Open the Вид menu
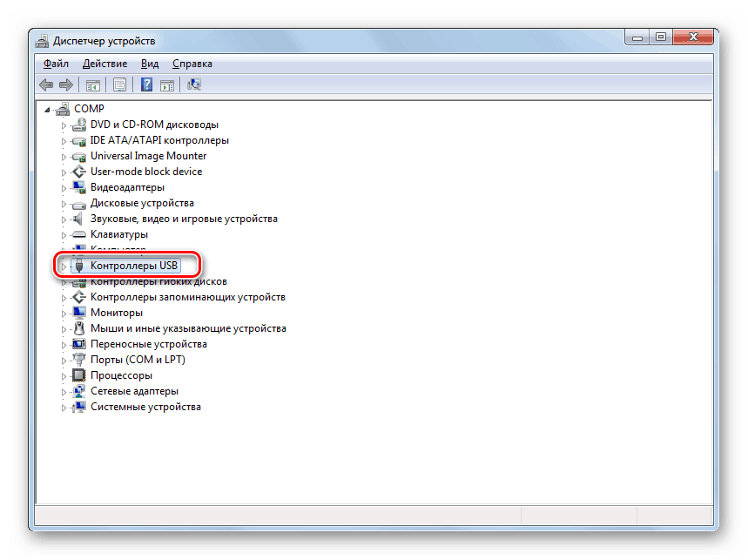The height and width of the screenshot is (560, 748). point(150,64)
